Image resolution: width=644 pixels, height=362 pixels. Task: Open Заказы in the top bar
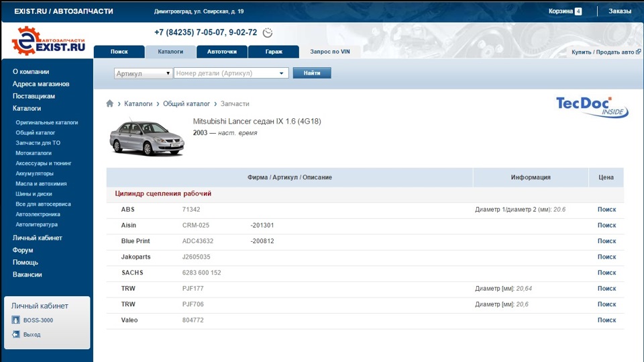click(620, 11)
